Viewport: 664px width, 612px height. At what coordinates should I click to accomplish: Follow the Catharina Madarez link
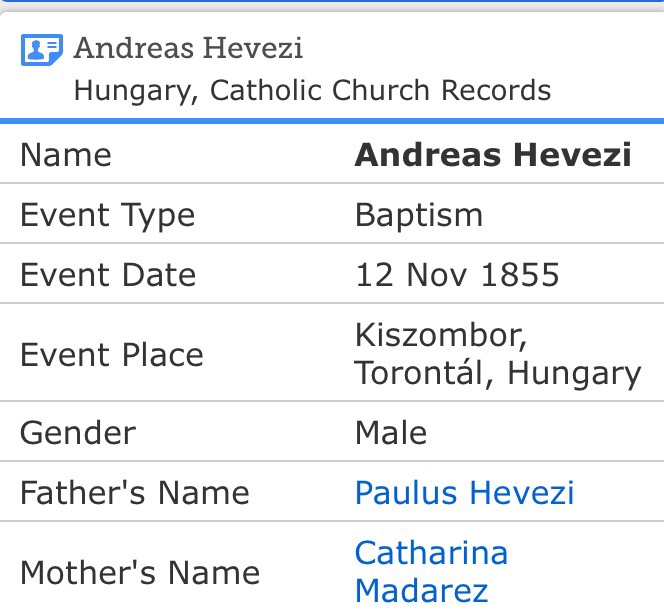tap(431, 571)
